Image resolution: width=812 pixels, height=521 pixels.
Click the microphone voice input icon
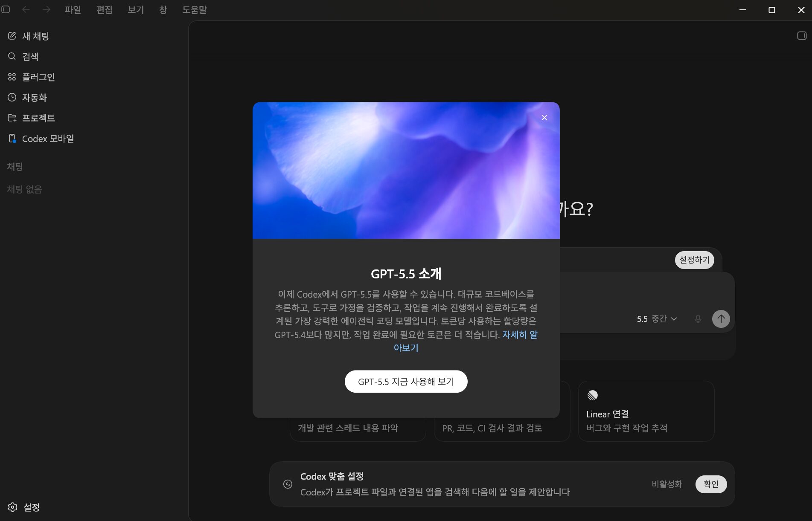pos(698,319)
